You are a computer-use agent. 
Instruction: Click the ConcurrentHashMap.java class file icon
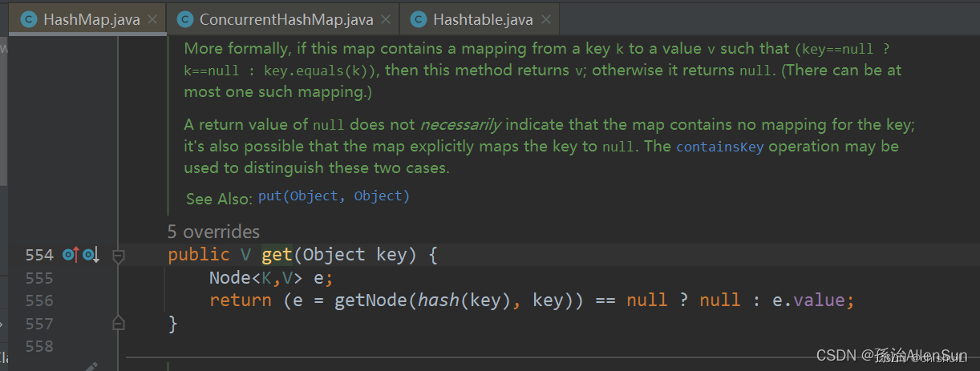[x=185, y=19]
